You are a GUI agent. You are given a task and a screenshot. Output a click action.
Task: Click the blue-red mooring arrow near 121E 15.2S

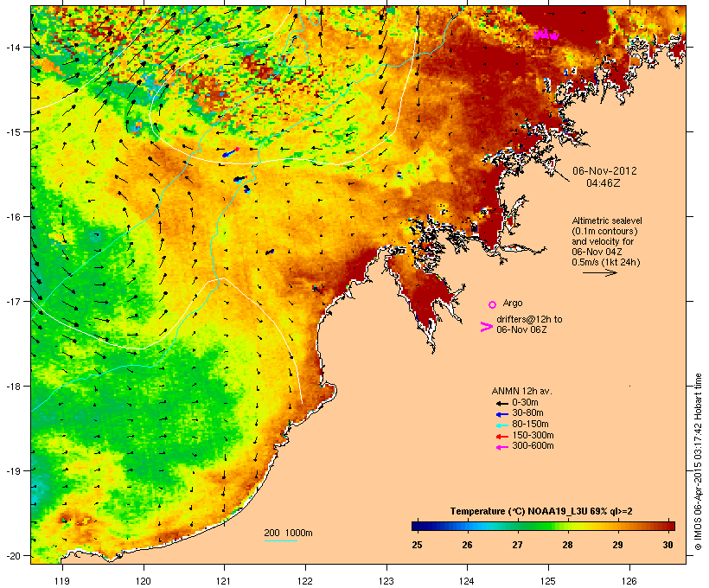coord(231,152)
